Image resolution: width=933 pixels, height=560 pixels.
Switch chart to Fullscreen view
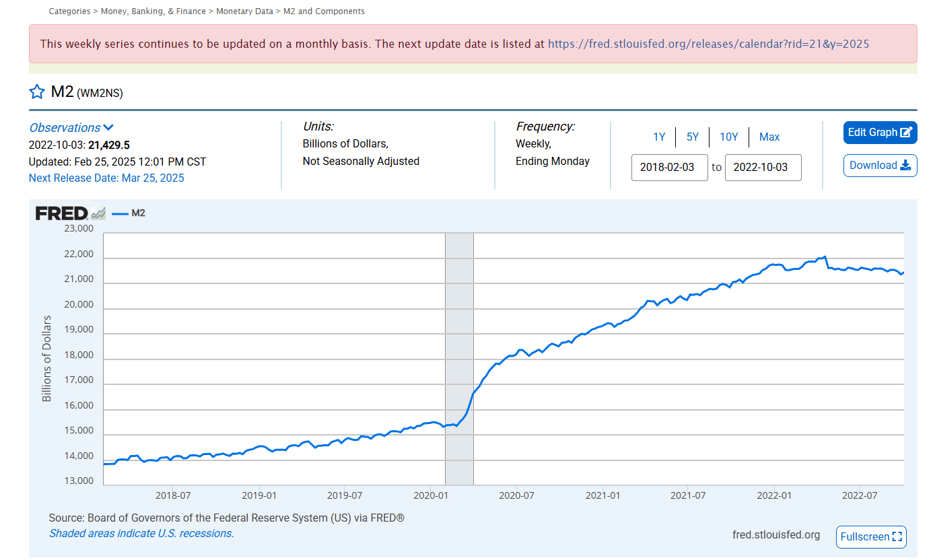point(871,537)
